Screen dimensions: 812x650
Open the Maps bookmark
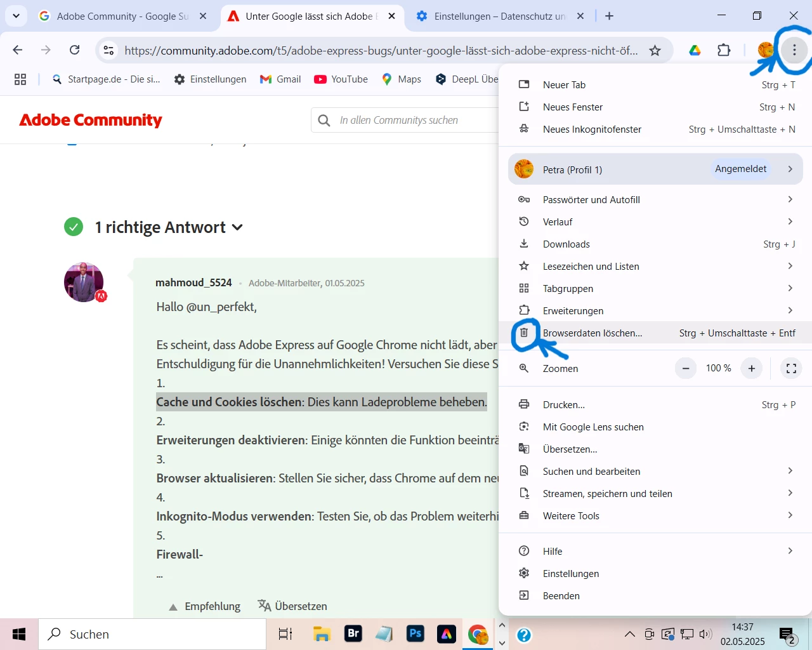click(402, 79)
